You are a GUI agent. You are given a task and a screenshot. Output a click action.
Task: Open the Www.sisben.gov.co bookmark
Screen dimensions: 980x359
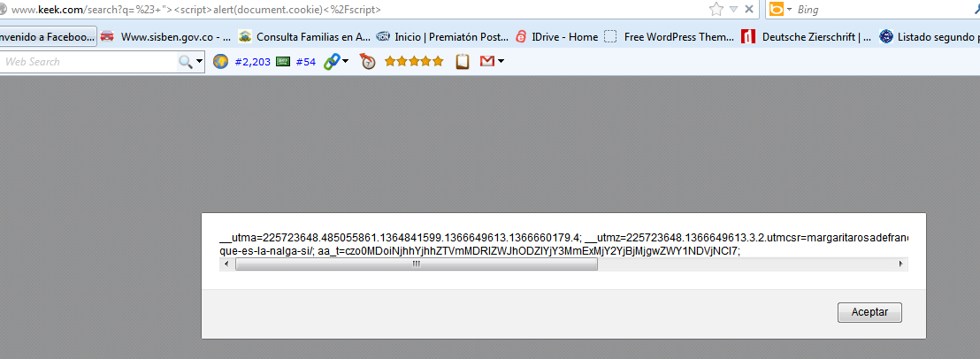tap(165, 37)
